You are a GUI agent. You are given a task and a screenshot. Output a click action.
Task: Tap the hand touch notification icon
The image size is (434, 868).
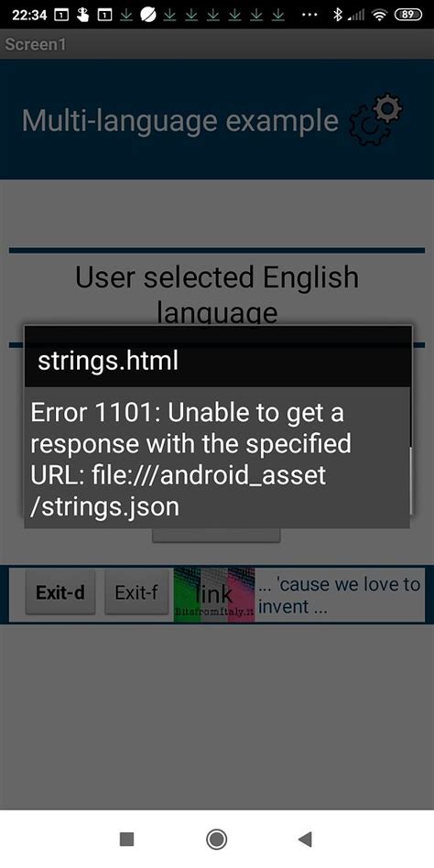[83, 15]
